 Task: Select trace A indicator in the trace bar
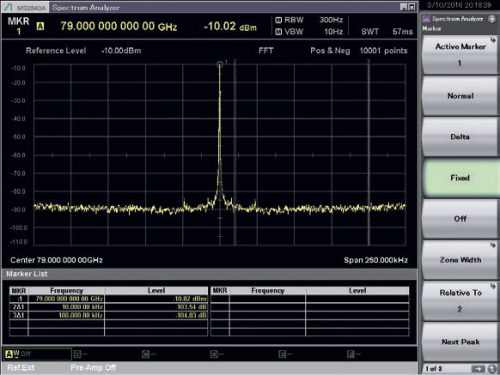coord(9,354)
